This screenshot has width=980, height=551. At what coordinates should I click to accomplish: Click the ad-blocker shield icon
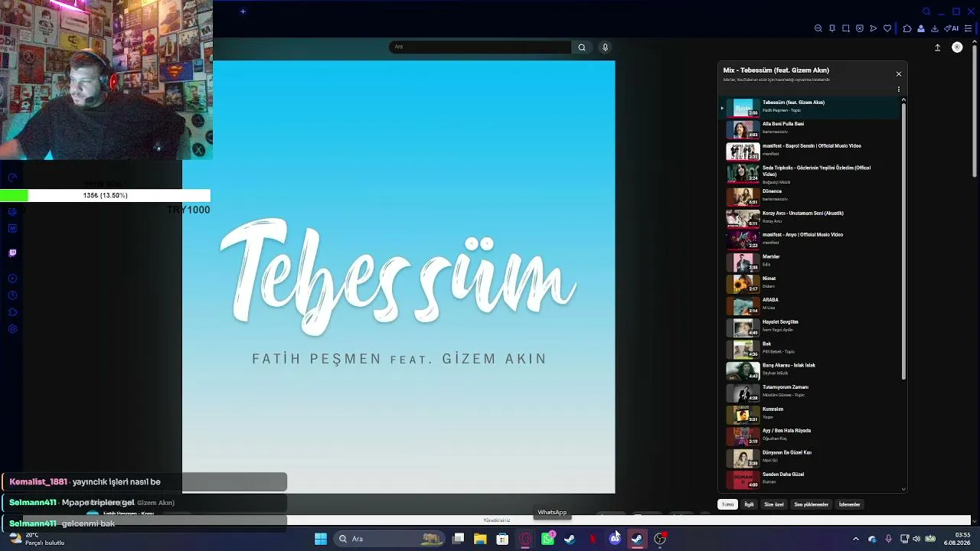[x=860, y=28]
